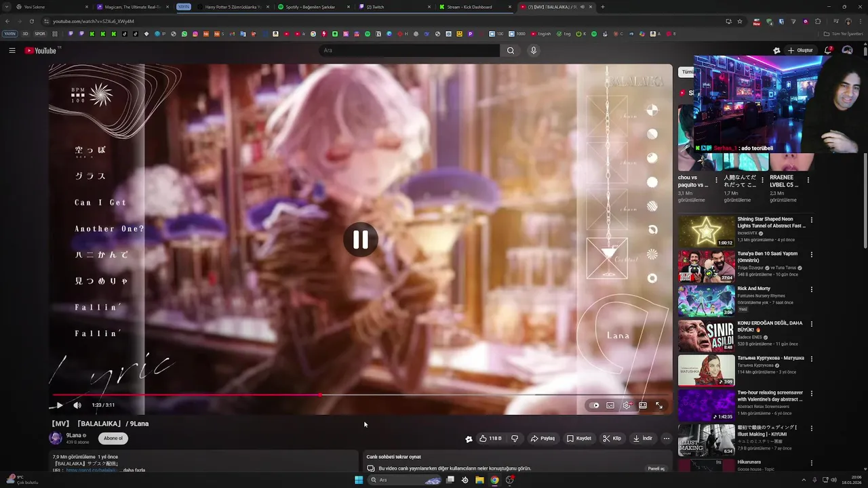
Task: Start voice search with microphone icon
Action: tap(534, 50)
